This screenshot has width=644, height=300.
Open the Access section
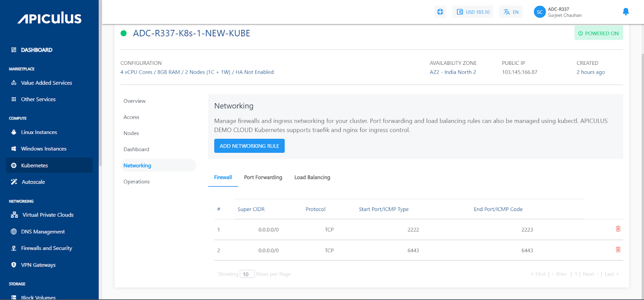(131, 117)
